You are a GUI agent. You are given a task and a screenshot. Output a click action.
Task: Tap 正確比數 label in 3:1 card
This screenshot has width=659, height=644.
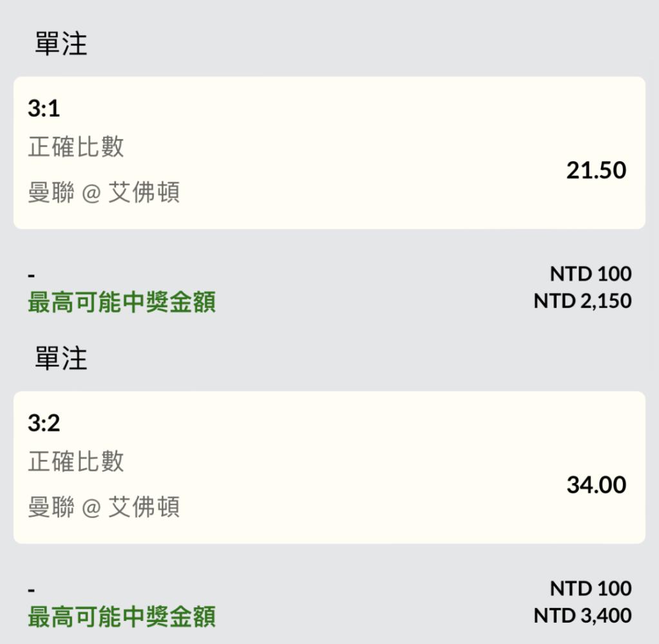pos(76,147)
